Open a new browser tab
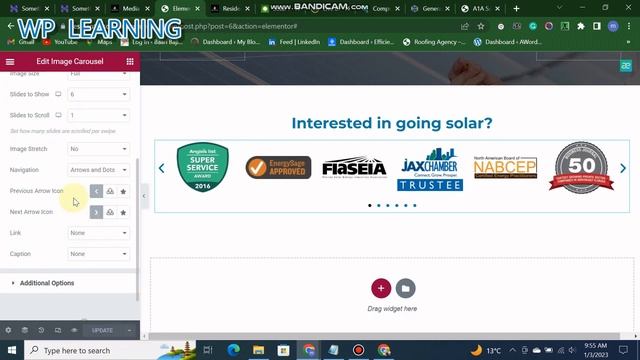640x360 pixels. tap(516, 9)
